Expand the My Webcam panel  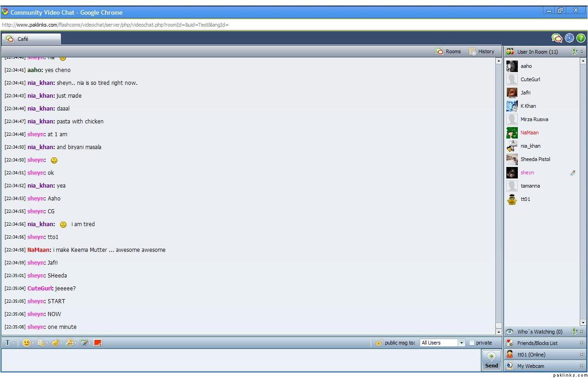point(582,366)
